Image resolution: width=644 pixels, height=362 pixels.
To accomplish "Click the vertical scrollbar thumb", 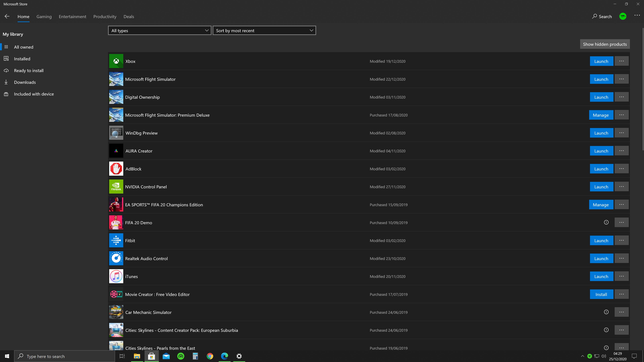I will pos(643,89).
